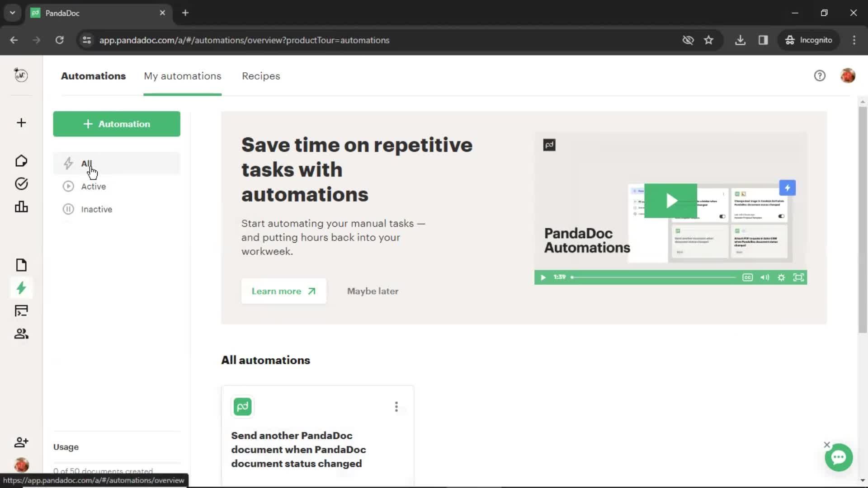Select the Documents icon in sidebar
The image size is (868, 488).
(21, 264)
